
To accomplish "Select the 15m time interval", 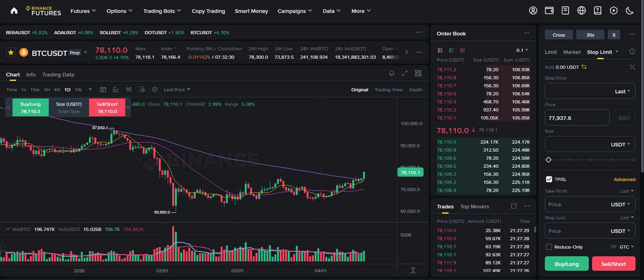I will [x=35, y=90].
